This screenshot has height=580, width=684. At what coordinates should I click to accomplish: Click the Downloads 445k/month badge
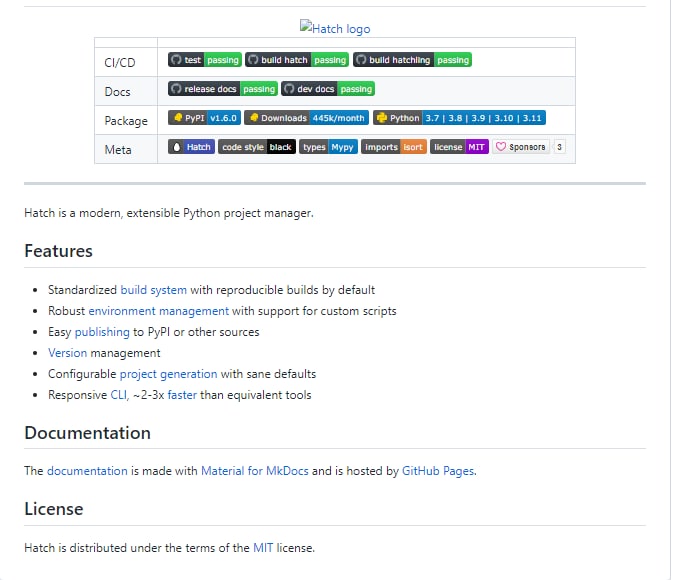(x=306, y=118)
